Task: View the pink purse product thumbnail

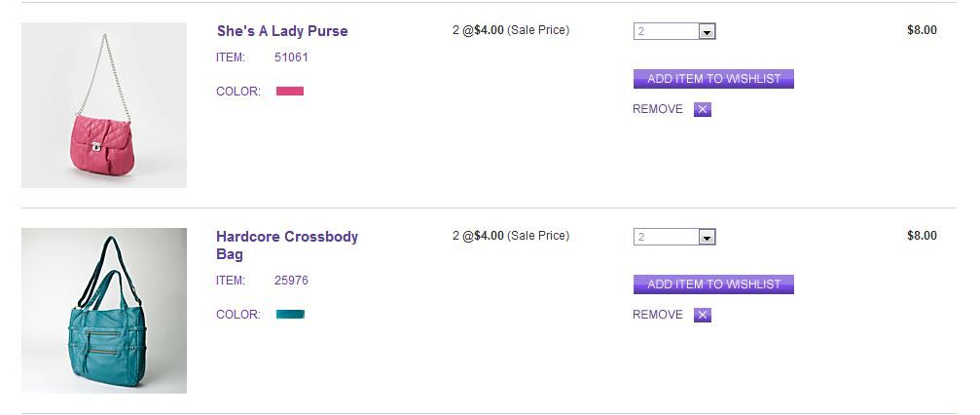Action: [104, 105]
